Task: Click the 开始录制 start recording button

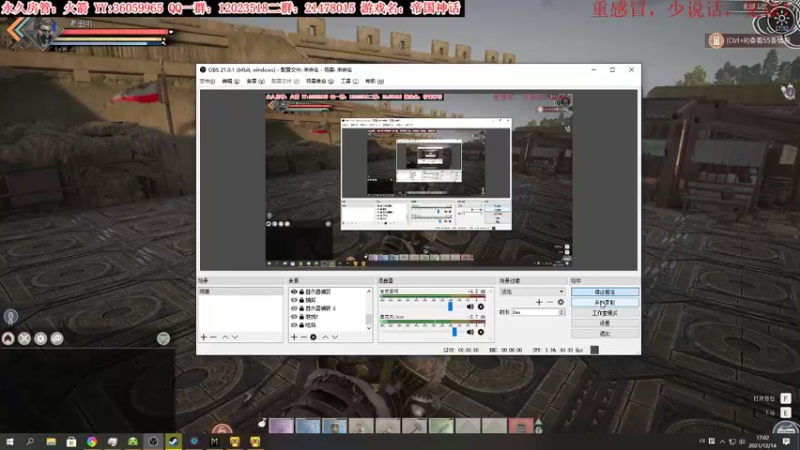Action: point(605,303)
